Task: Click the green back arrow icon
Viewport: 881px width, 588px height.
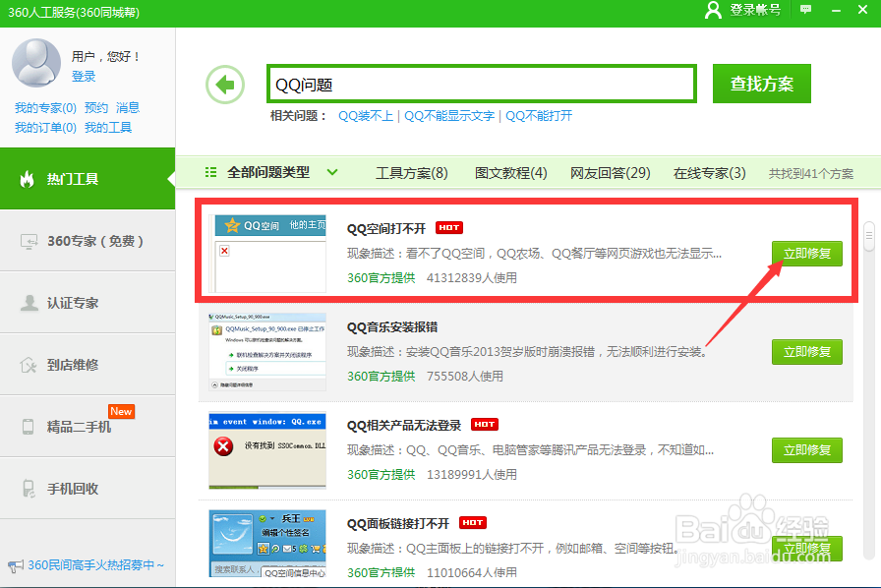Action: tap(225, 85)
